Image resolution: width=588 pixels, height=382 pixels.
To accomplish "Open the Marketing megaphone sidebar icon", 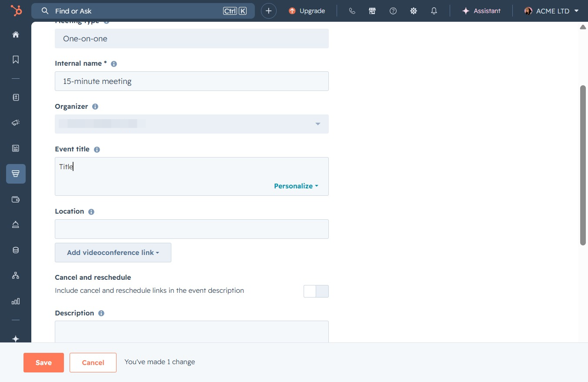I will click(x=16, y=123).
